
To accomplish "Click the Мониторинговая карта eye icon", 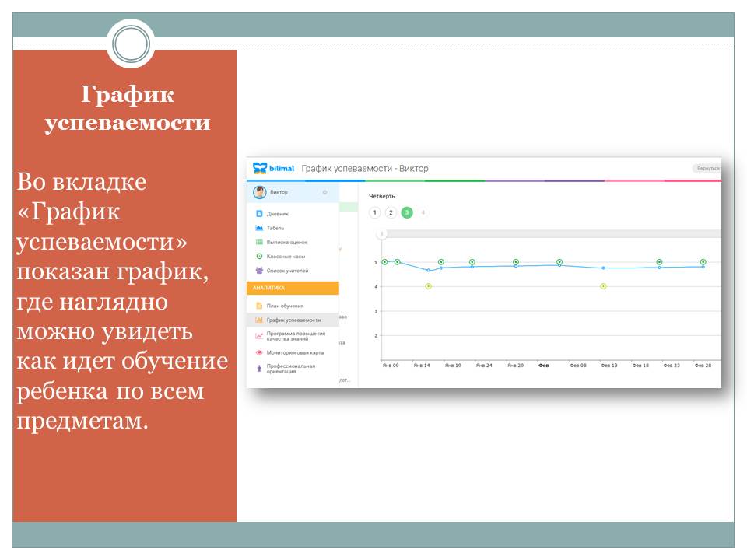I will pos(259,352).
